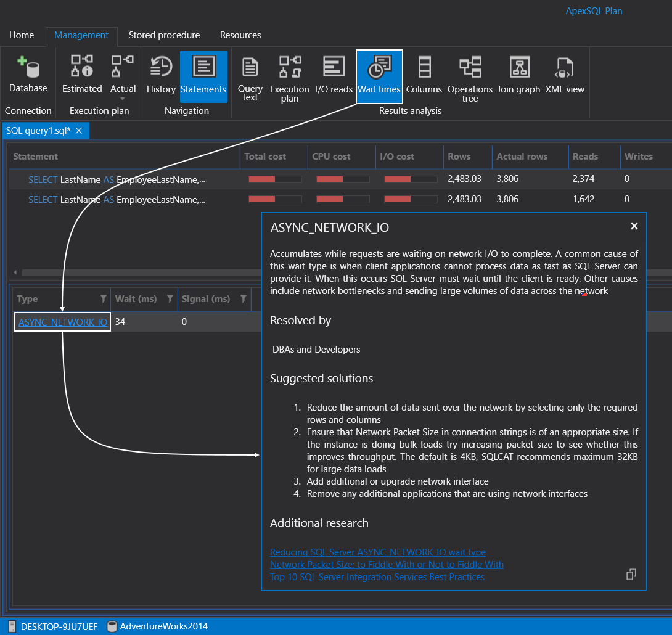Sort by I/O cost column header
Screen dimensions: 672x635
point(409,157)
